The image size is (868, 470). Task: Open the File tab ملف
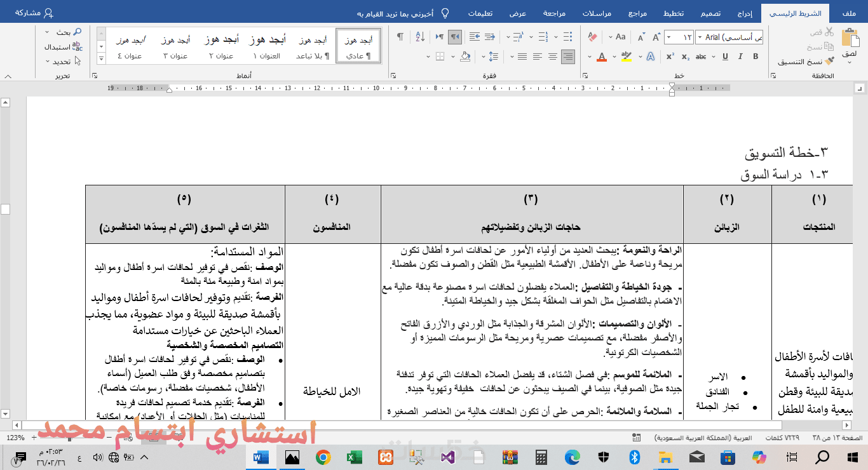[x=848, y=13]
